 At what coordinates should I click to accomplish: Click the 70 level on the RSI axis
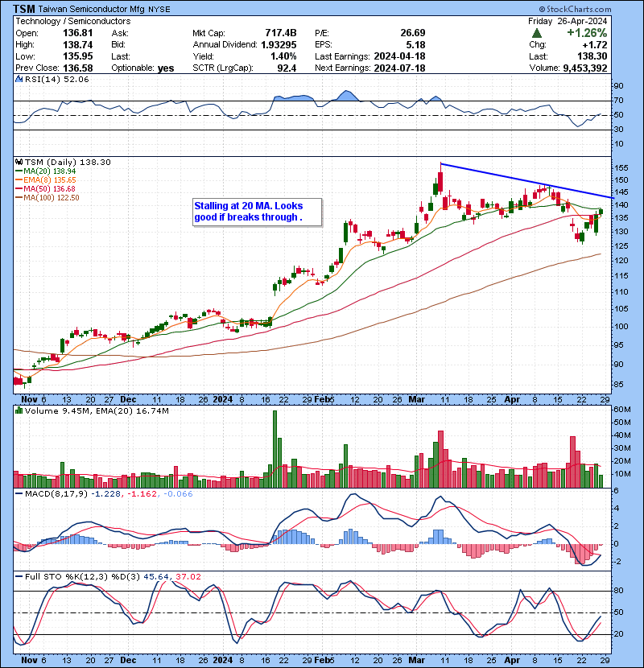(618, 101)
